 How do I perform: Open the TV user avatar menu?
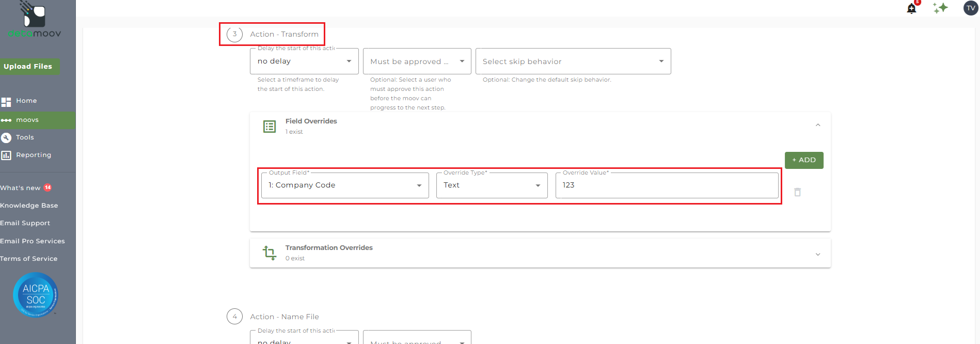click(x=971, y=8)
